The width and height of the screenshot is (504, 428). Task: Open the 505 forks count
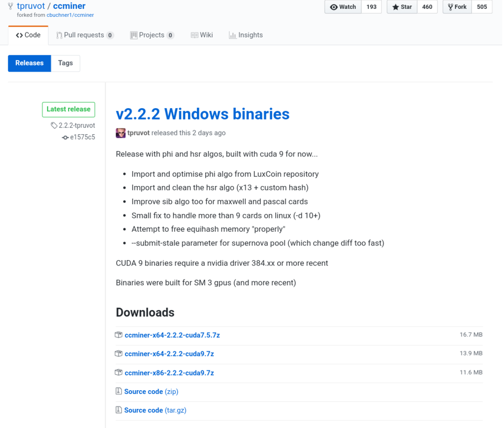pos(482,7)
